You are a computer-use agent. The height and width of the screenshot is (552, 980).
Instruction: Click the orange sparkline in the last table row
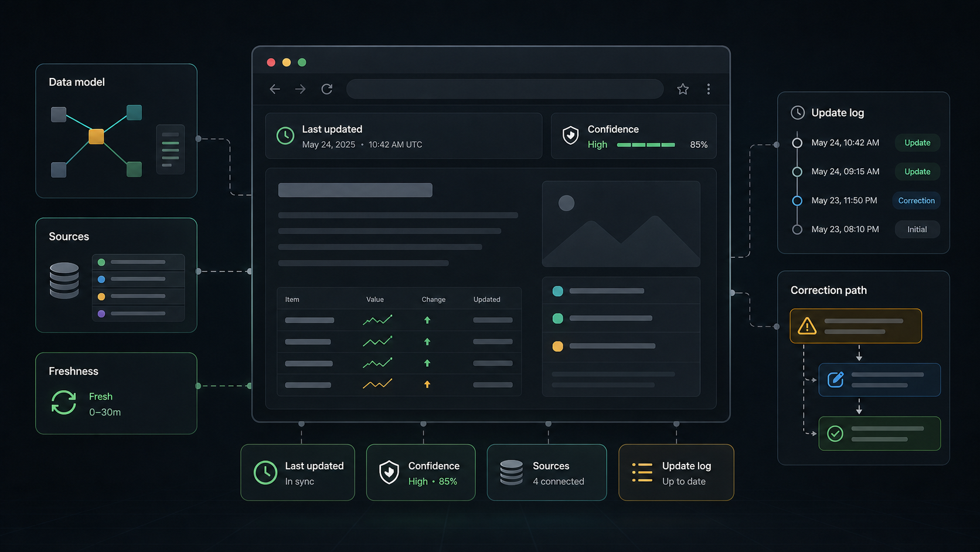point(377,384)
